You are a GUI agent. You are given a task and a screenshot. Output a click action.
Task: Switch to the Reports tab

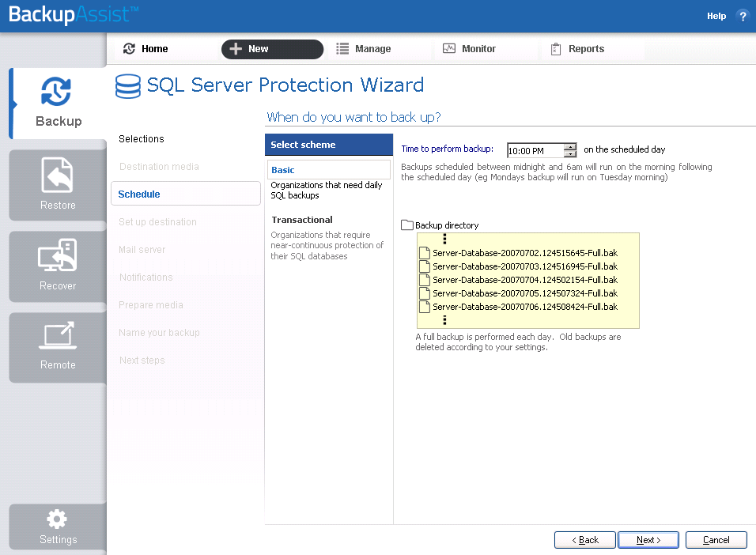click(x=592, y=49)
